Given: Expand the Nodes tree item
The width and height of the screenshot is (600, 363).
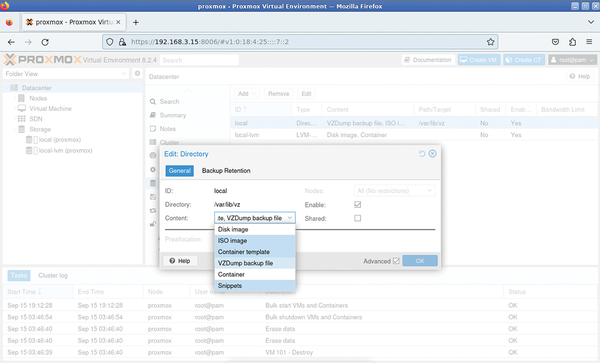Looking at the screenshot, I should 15,98.
